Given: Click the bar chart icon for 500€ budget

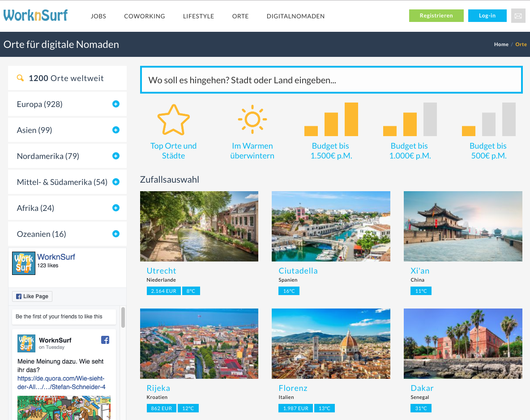Looking at the screenshot, I should (489, 120).
